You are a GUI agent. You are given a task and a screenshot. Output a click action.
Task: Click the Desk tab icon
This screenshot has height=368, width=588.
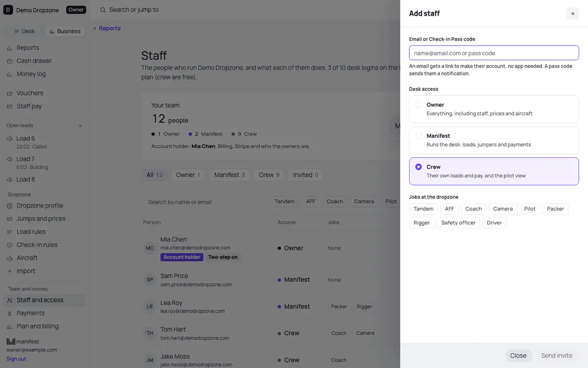coord(17,31)
